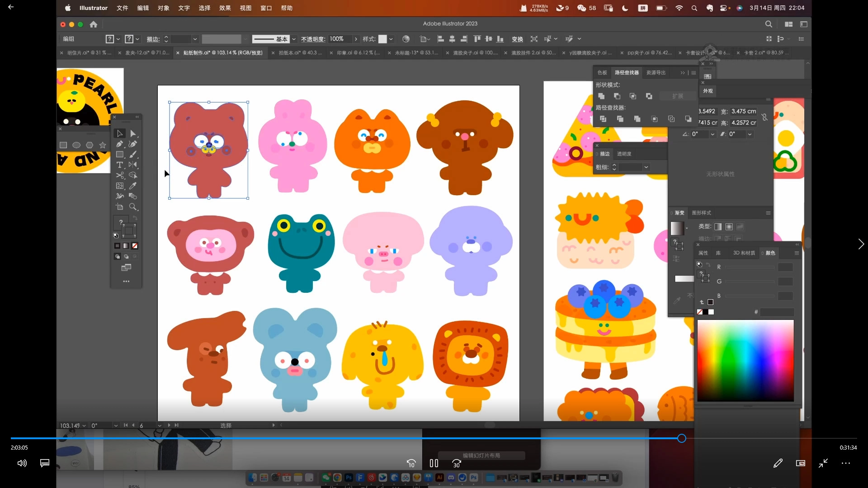Viewport: 868px width, 488px height.
Task: Toggle constrain width and height proportions
Action: coord(764,117)
